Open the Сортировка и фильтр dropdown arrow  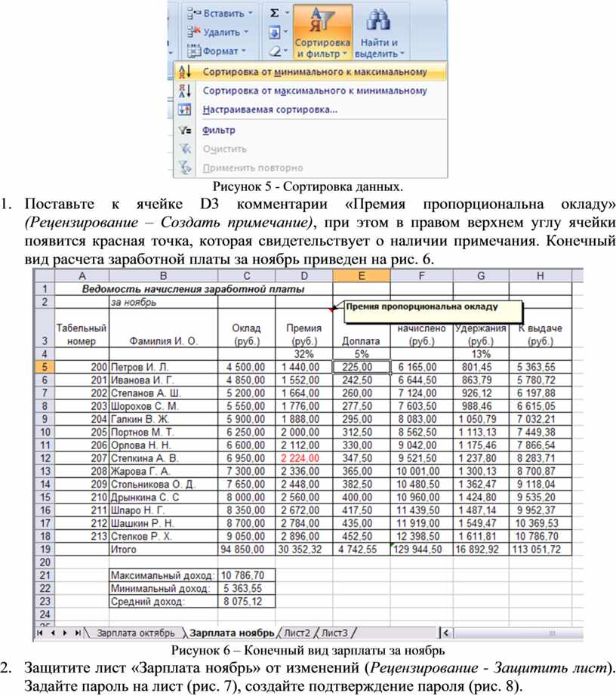[x=345, y=54]
